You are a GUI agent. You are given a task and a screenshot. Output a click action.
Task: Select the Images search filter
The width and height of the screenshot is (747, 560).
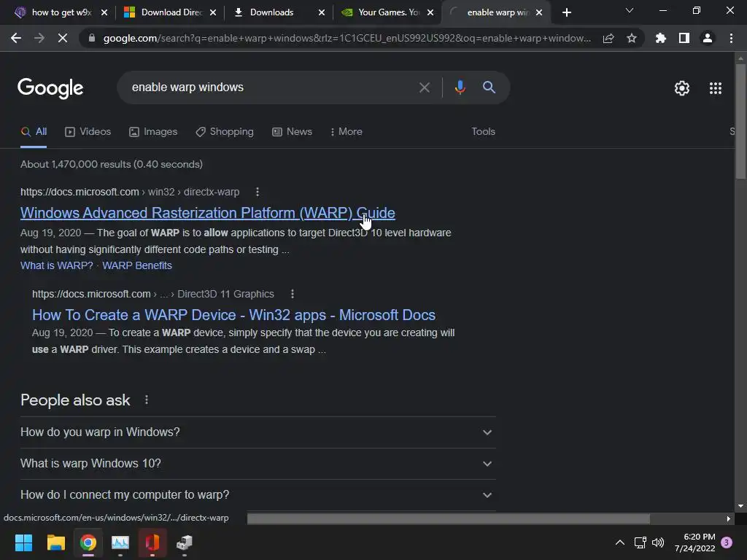(x=153, y=132)
